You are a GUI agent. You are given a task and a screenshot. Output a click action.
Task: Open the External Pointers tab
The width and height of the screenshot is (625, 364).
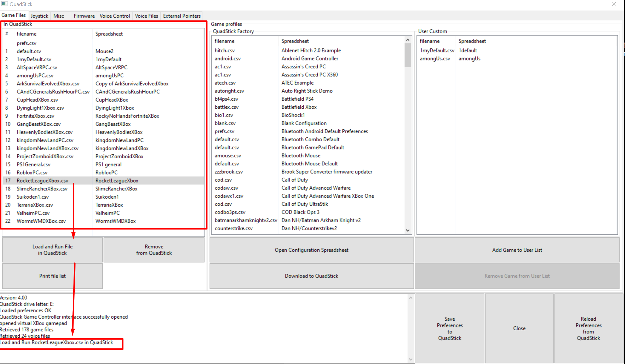coord(182,16)
